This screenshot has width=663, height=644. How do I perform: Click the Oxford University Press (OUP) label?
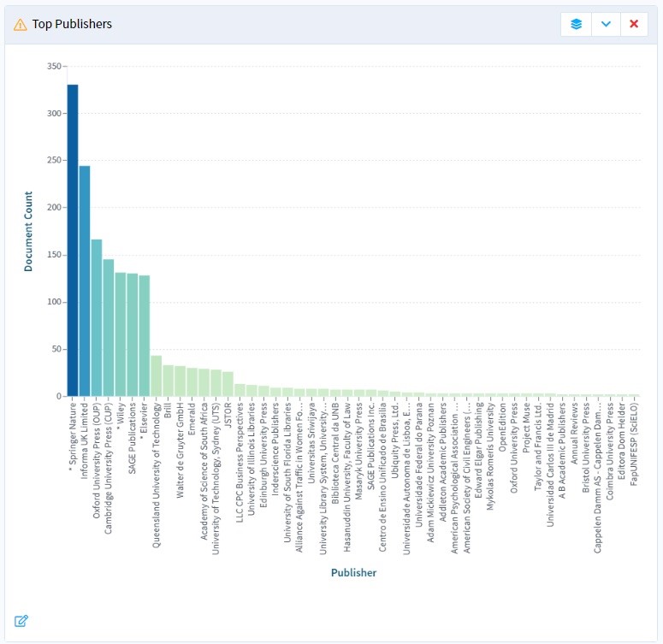(97, 460)
